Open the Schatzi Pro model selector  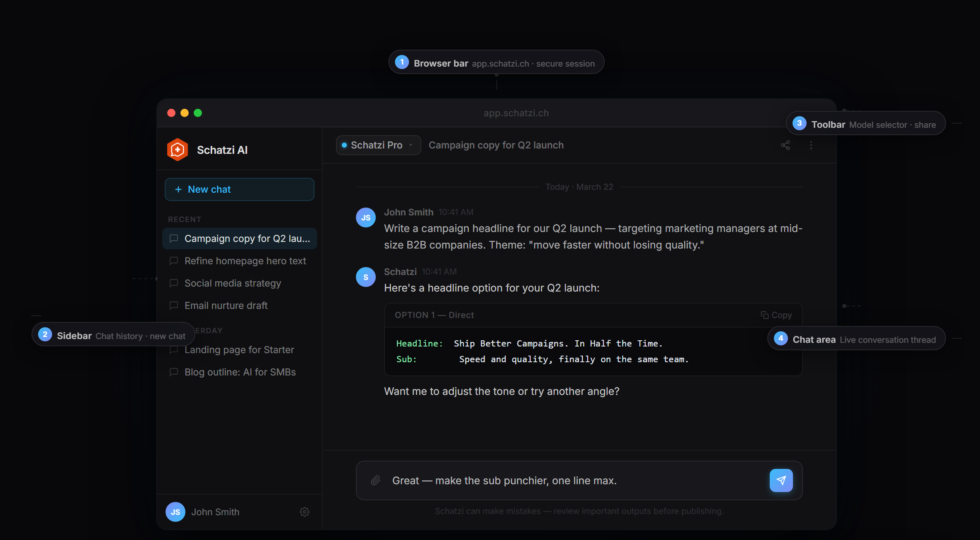click(378, 145)
